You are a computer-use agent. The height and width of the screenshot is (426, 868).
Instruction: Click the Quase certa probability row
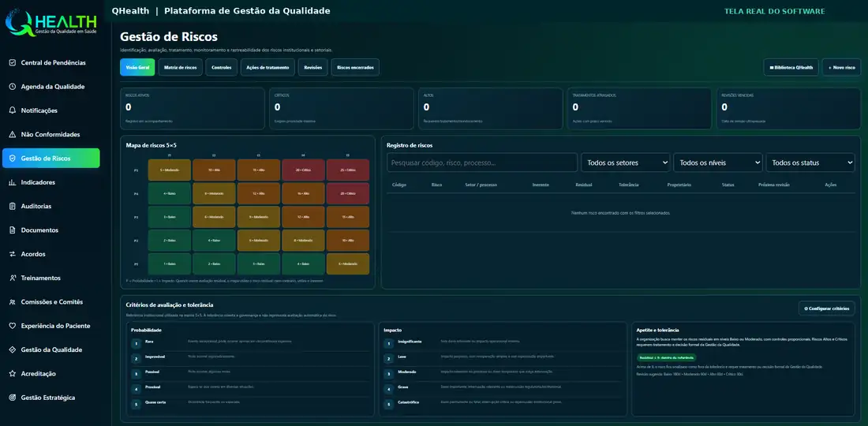click(x=250, y=404)
